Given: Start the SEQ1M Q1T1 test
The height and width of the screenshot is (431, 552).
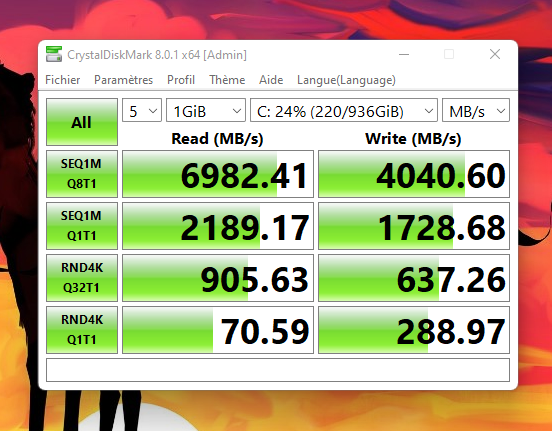Looking at the screenshot, I should pyautogui.click(x=82, y=226).
